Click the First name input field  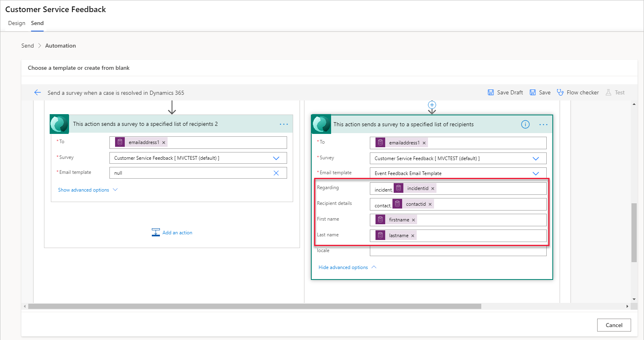click(458, 220)
